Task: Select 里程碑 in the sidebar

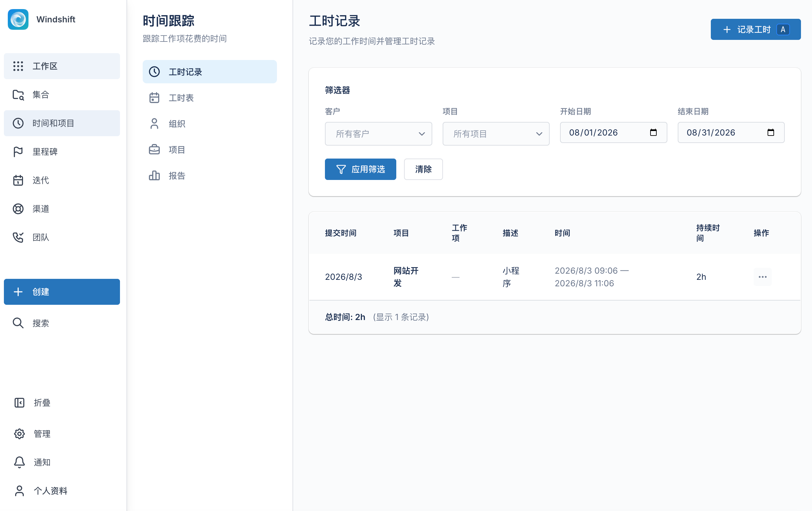Action: (x=62, y=152)
